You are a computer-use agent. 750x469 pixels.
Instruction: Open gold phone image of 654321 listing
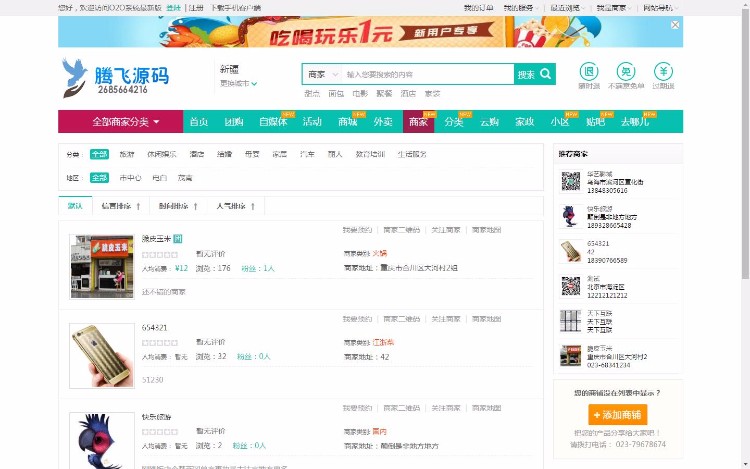[102, 356]
